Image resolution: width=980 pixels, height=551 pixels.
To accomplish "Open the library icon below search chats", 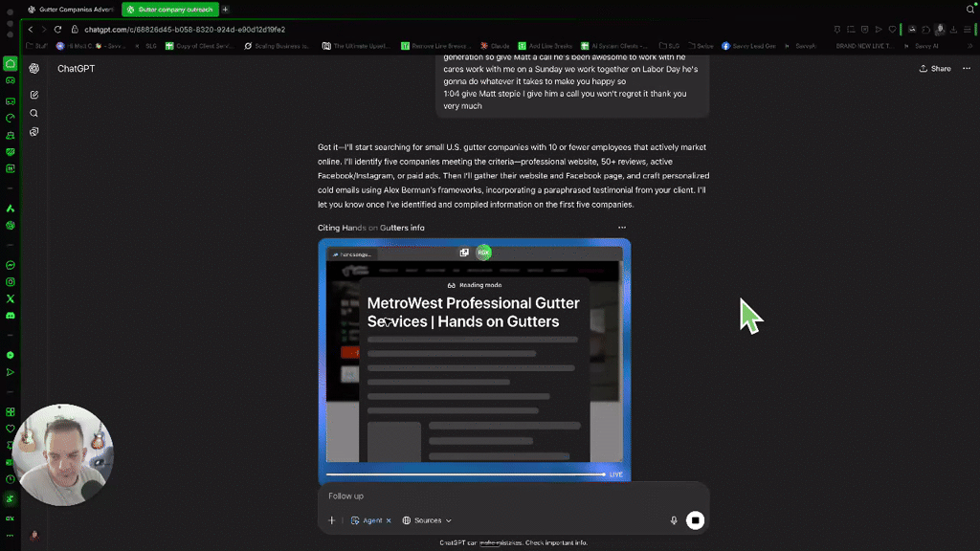I will pos(33,132).
